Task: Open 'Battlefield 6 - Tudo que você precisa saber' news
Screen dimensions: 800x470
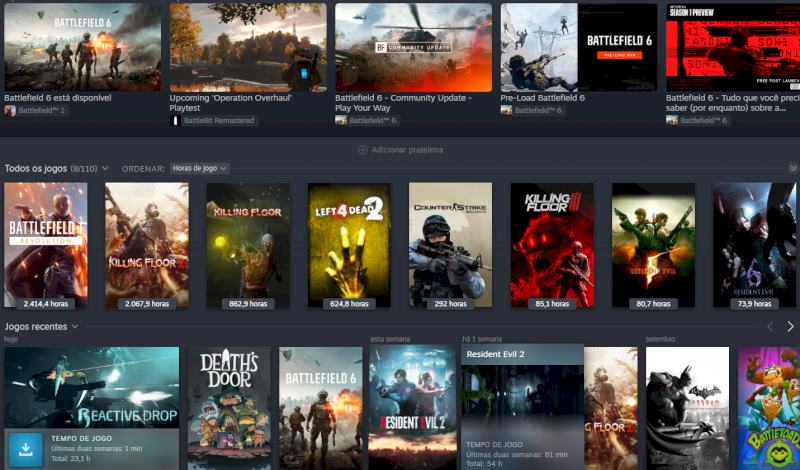Action: pyautogui.click(x=733, y=103)
